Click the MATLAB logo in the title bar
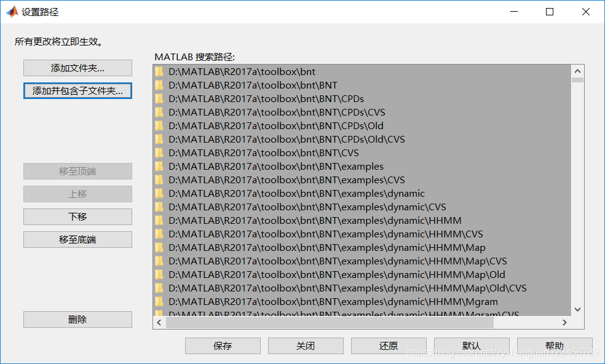This screenshot has width=605, height=364. (x=12, y=12)
